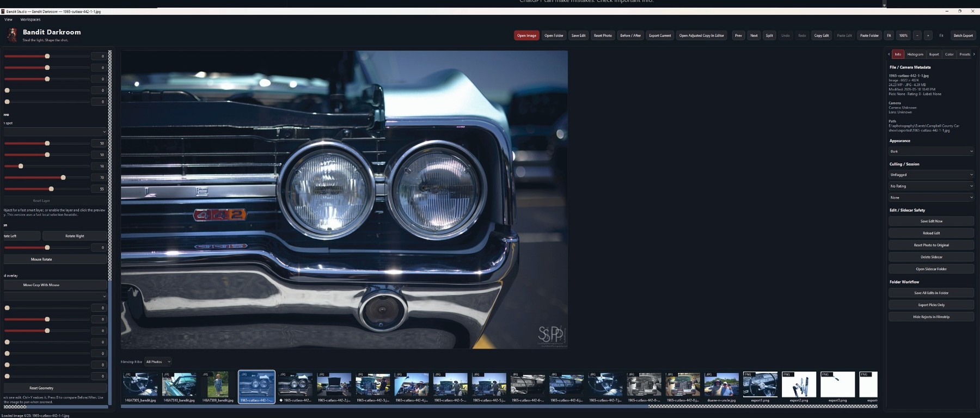Open the No Rating dropdown
This screenshot has width=980, height=418.
click(x=932, y=186)
